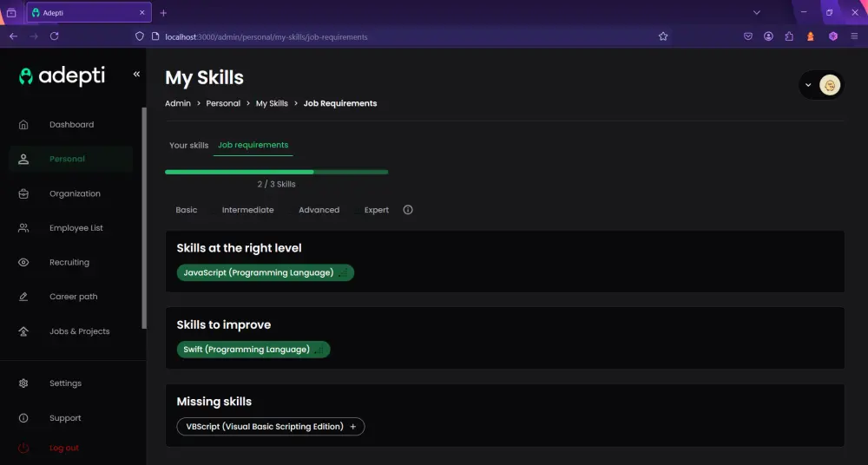Screen dimensions: 868x465
Task: Close the Adepti browser tab
Action: [x=141, y=13]
